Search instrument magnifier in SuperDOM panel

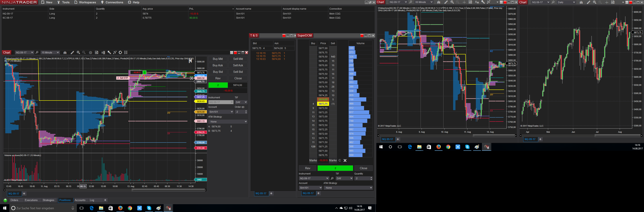(332, 178)
